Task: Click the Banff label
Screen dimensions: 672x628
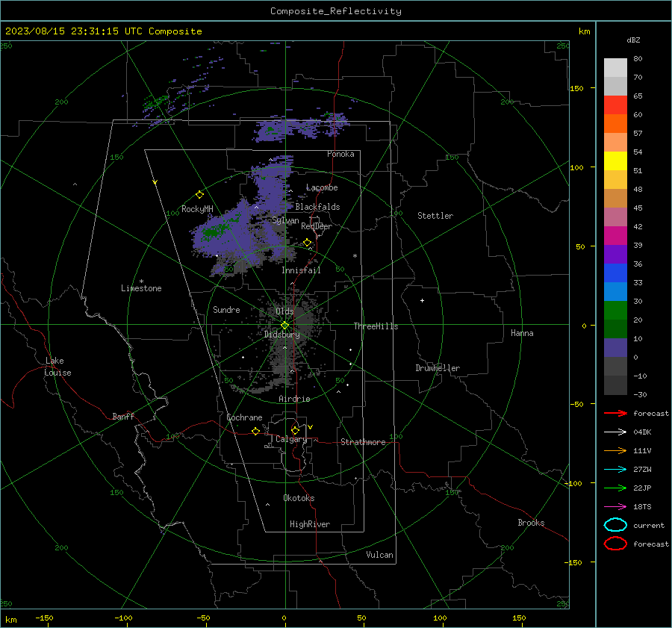Action: (x=123, y=416)
